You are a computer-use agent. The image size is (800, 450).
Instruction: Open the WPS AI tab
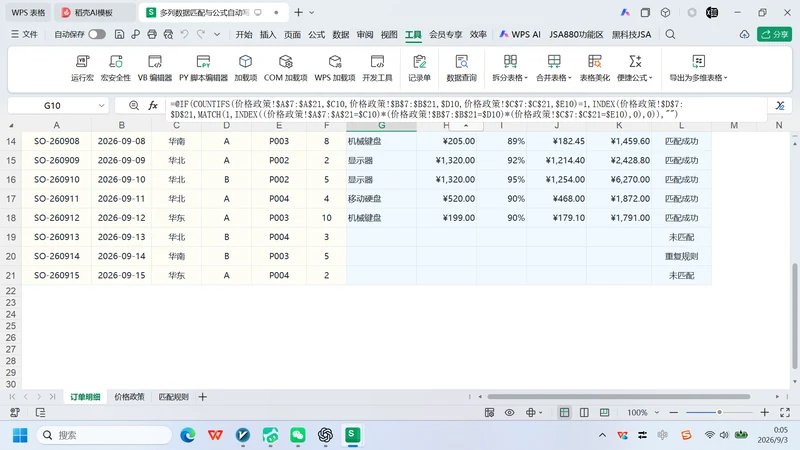coord(520,34)
